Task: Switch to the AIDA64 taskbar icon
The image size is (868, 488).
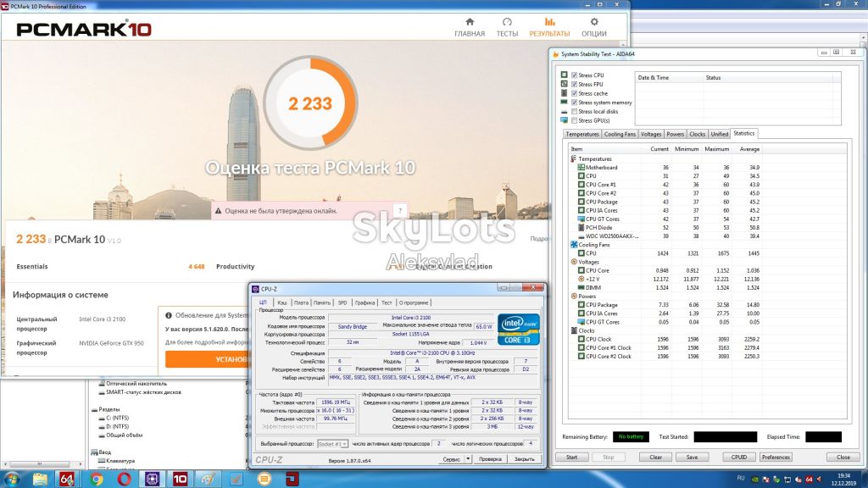Action: [x=67, y=480]
